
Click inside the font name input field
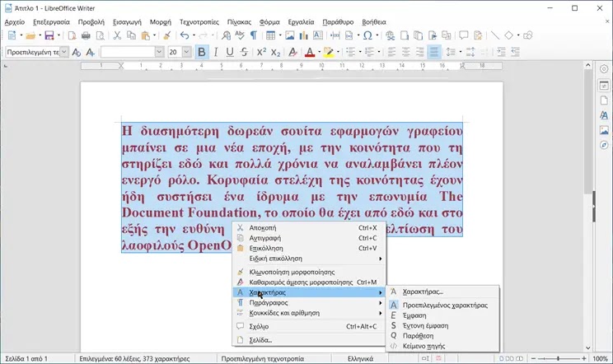[128, 52]
